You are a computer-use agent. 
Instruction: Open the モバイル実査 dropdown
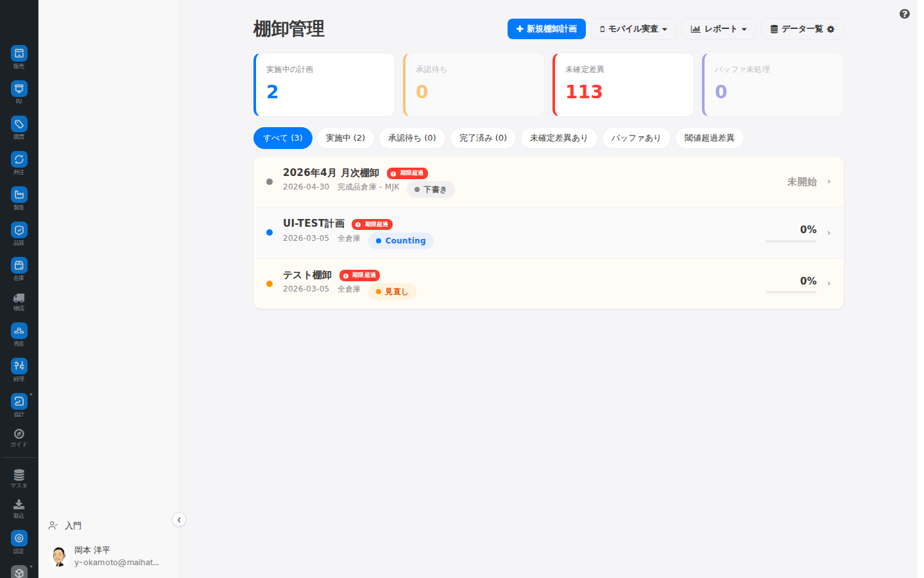(634, 29)
